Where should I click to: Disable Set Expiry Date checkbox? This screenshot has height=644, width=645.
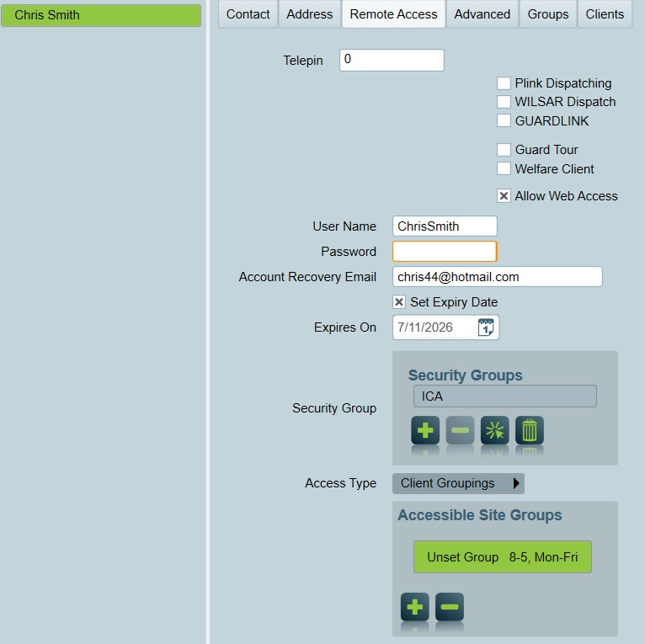398,302
